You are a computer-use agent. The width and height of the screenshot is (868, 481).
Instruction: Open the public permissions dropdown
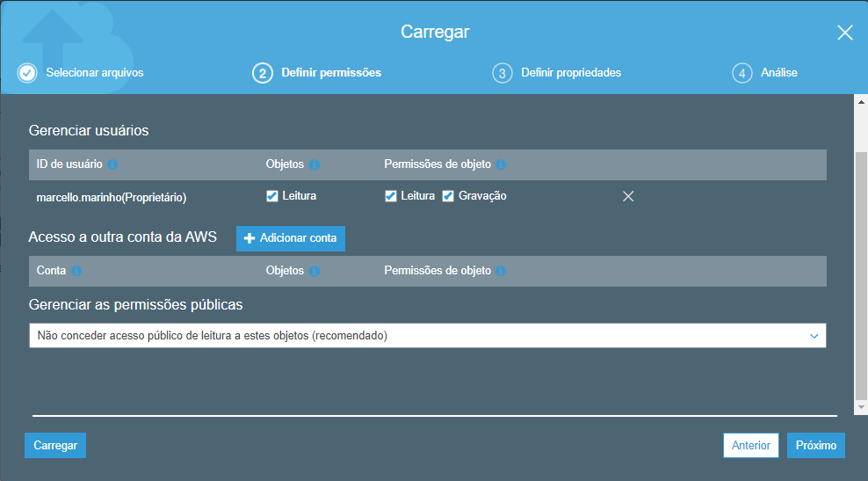point(427,336)
